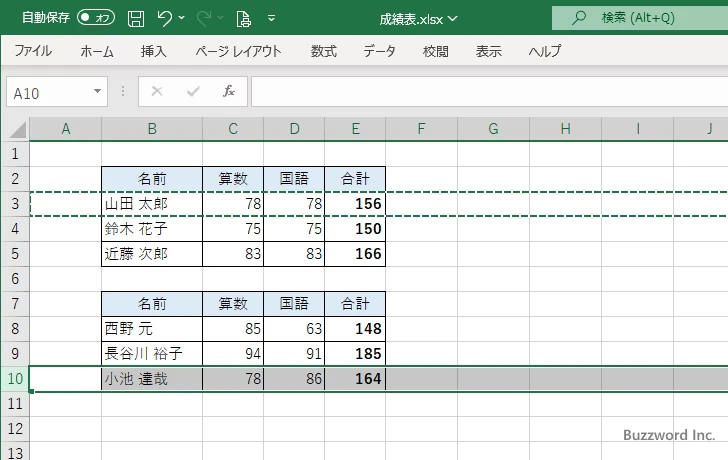Select column D header
Viewport: 728px width, 460px height.
[x=294, y=129]
